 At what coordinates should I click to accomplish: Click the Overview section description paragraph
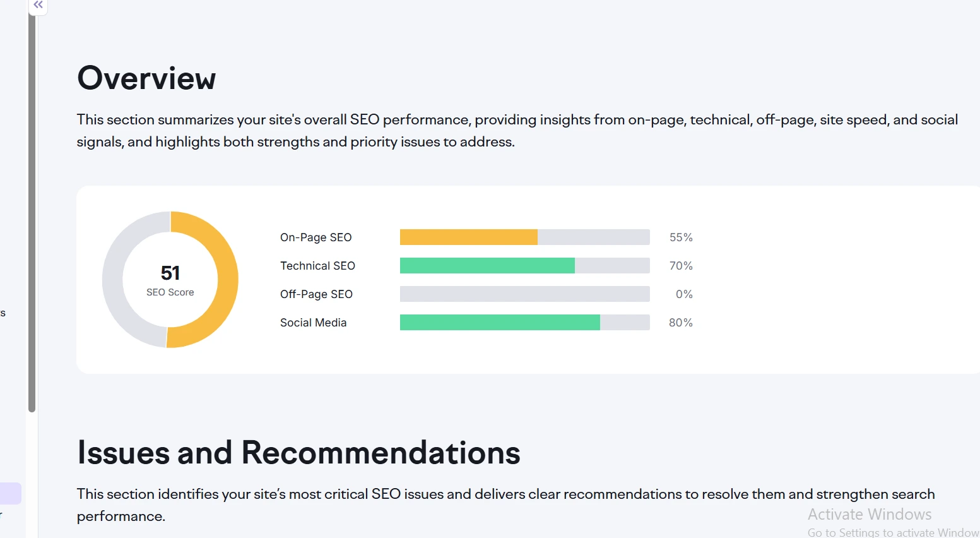click(517, 131)
